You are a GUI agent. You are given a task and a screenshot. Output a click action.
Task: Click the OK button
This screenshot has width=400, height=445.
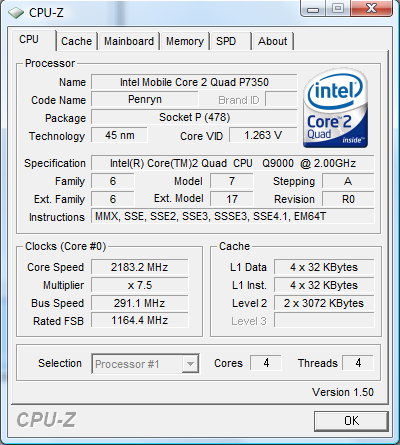351,421
